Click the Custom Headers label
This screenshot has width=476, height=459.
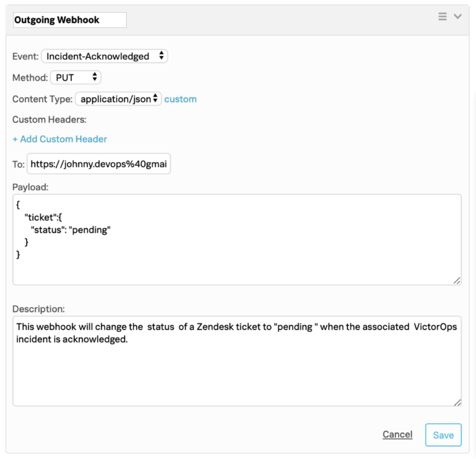[49, 120]
